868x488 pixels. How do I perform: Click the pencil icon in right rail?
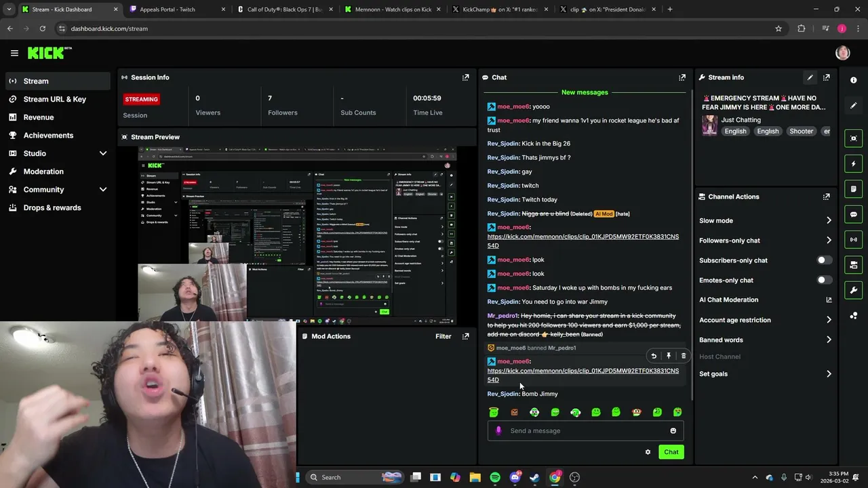click(854, 106)
